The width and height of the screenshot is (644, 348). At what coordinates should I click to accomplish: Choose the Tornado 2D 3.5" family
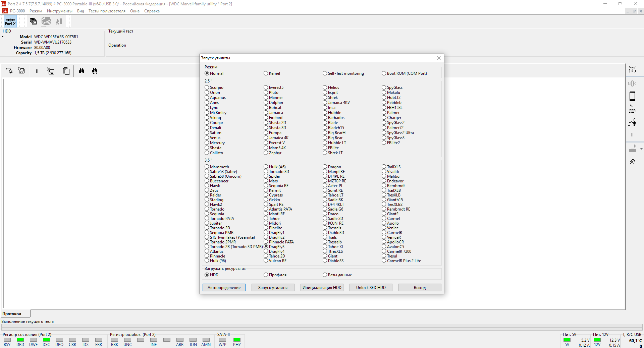(217, 228)
